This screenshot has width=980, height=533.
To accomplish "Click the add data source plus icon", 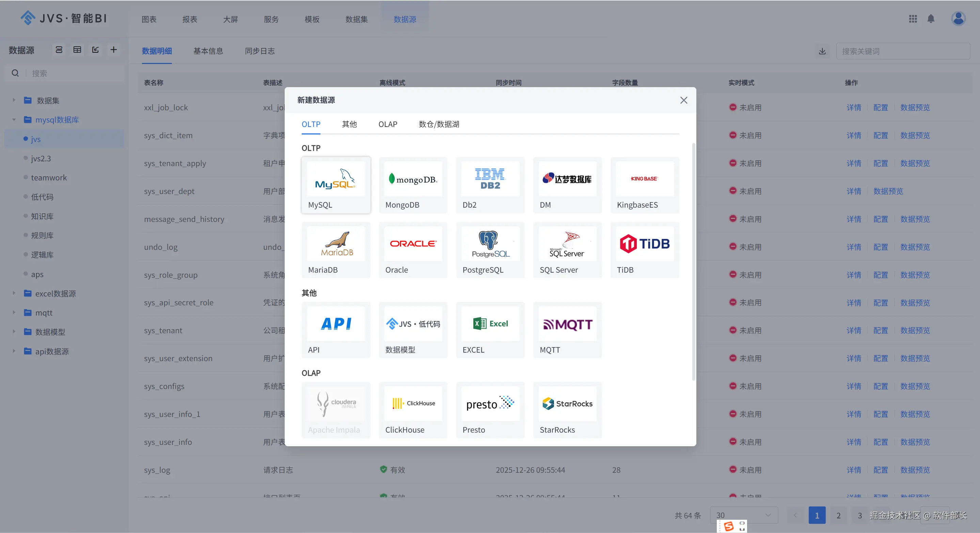I will [x=113, y=50].
